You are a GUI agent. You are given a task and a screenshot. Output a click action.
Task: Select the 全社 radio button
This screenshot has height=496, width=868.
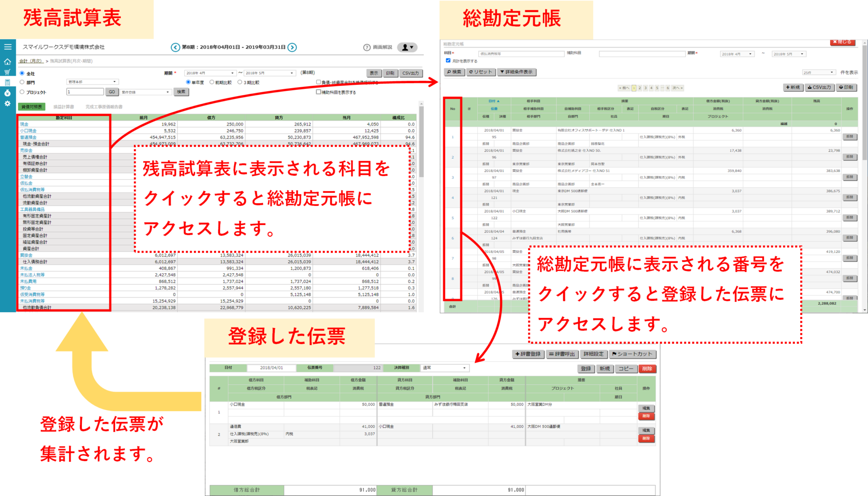[x=22, y=73]
